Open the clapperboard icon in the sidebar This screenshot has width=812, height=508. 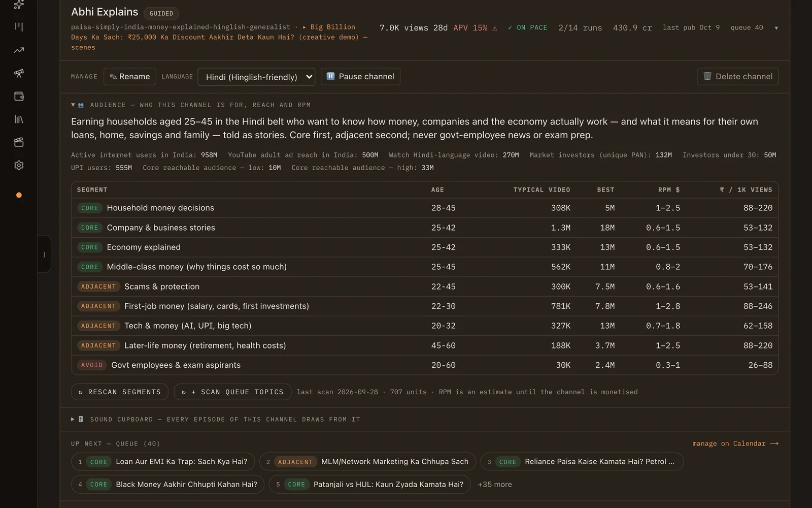pyautogui.click(x=19, y=142)
